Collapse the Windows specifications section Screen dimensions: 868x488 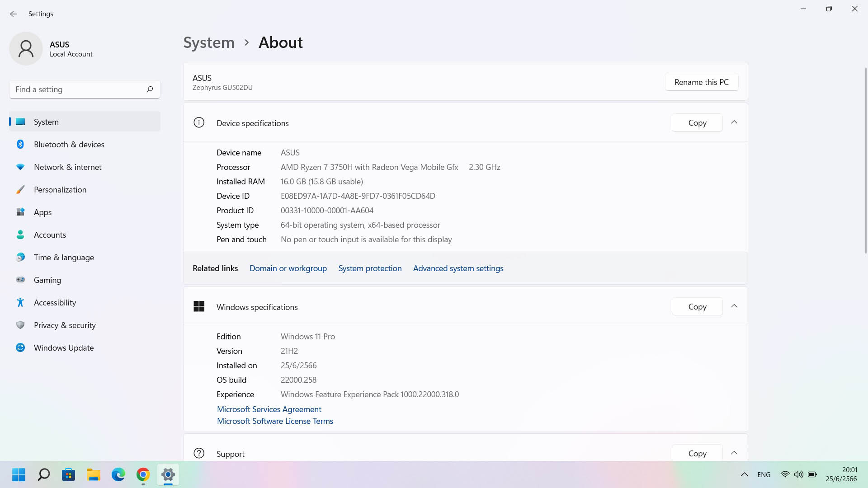point(734,306)
